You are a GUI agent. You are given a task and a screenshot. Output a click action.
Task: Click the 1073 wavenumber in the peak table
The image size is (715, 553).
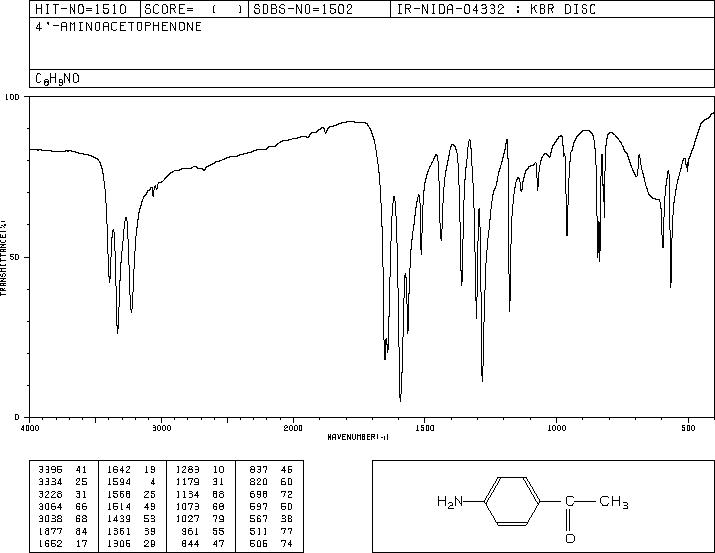click(x=188, y=506)
